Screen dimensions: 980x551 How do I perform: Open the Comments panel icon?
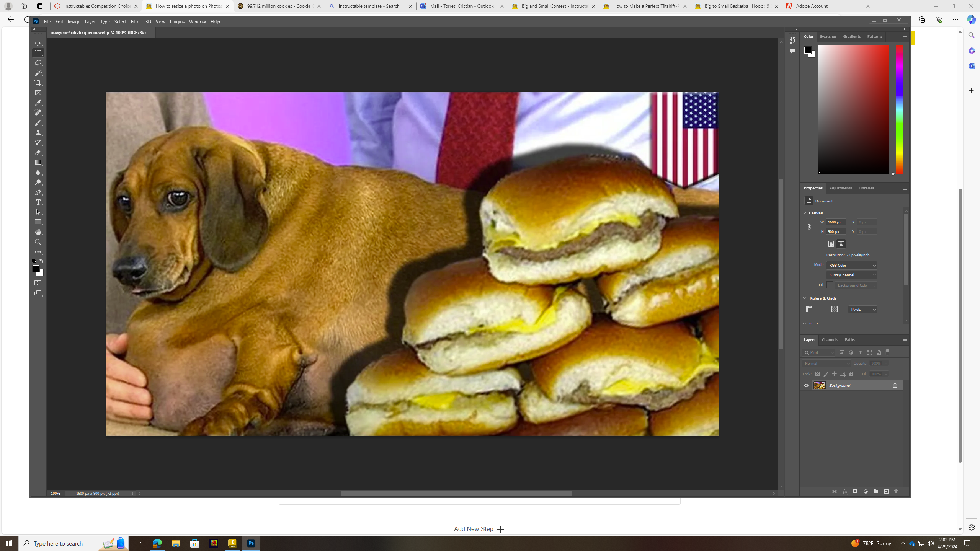coord(792,51)
